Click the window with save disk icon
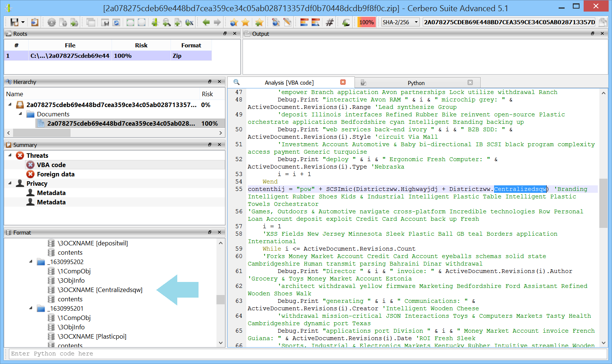Screen dimensions: 612x364 105,22
